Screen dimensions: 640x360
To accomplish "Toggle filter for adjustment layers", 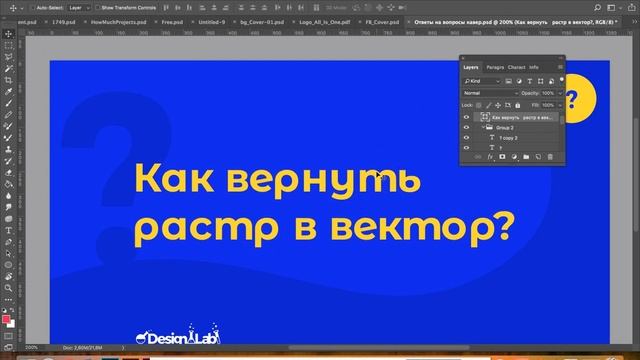I will tap(519, 81).
